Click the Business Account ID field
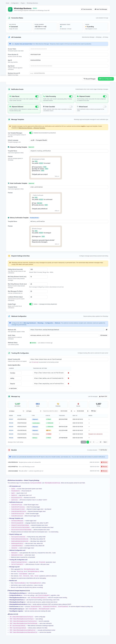This screenshot has height=644, width=116. [69, 73]
